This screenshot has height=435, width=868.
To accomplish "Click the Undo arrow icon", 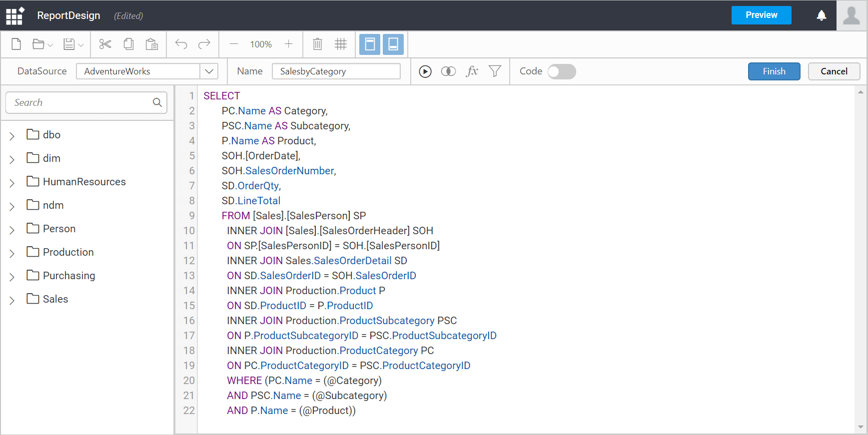I will [x=181, y=44].
